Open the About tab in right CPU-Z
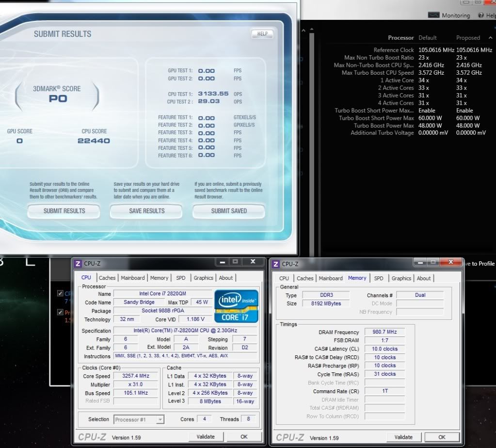 424,278
